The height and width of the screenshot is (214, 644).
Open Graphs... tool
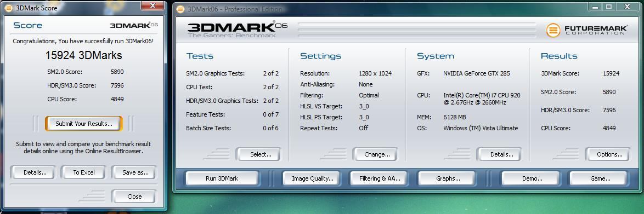[448, 178]
